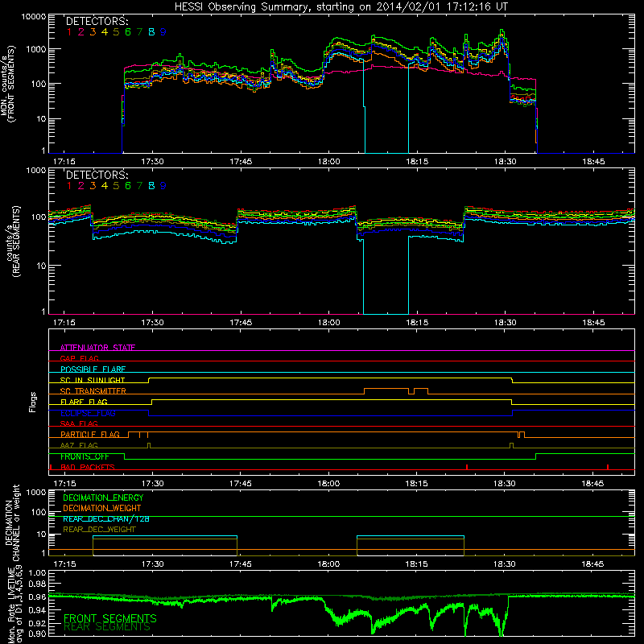This screenshot has width=644, height=644.
Task: Click the BAD PACKETS flag label
Action: tap(88, 467)
